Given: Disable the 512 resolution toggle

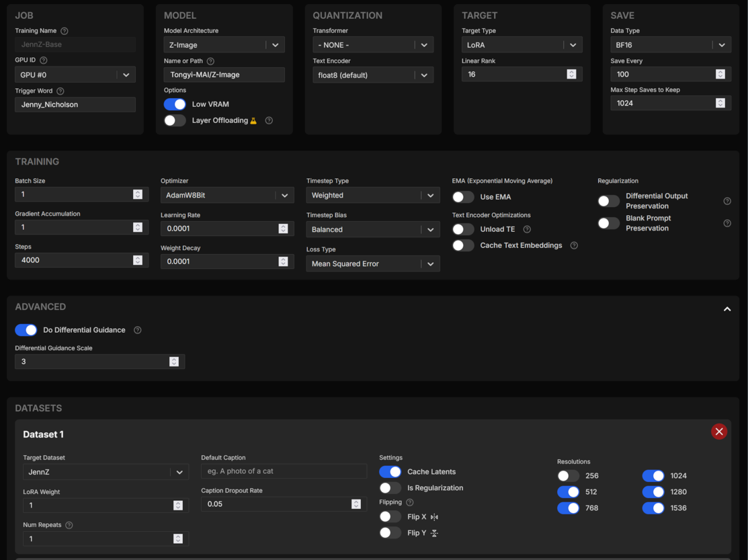Looking at the screenshot, I should [568, 492].
